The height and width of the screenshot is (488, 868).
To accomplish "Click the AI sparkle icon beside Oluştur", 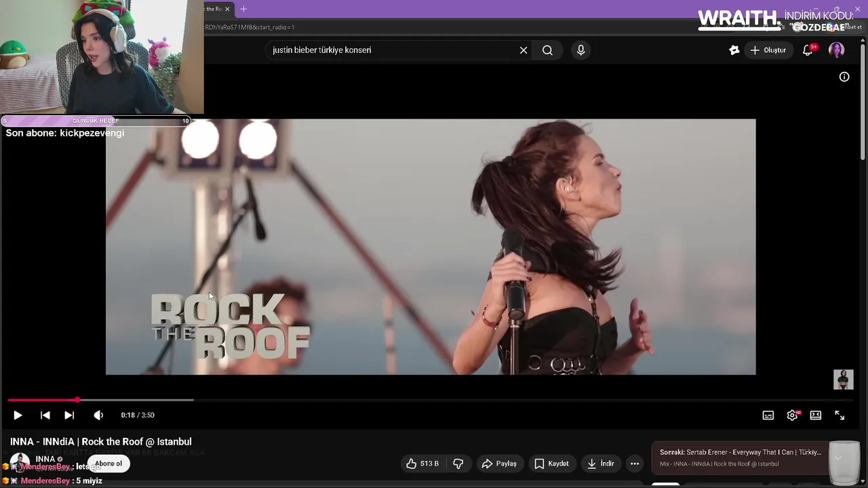I will [734, 50].
